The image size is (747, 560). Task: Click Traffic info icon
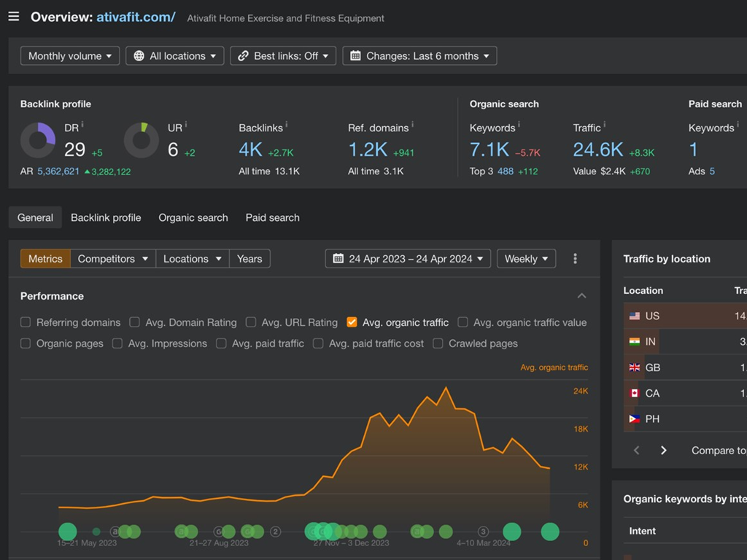(x=605, y=124)
